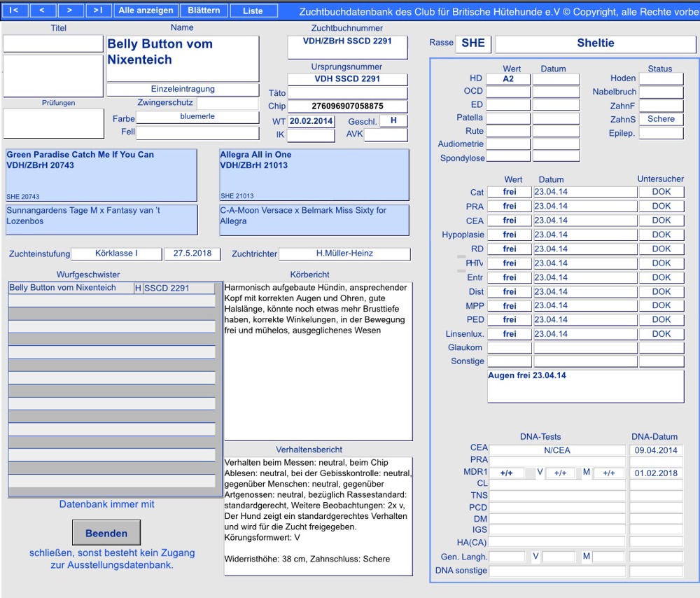Image resolution: width=700 pixels, height=598 pixels.
Task: Click the empty DNA sonstige field
Action: click(557, 571)
